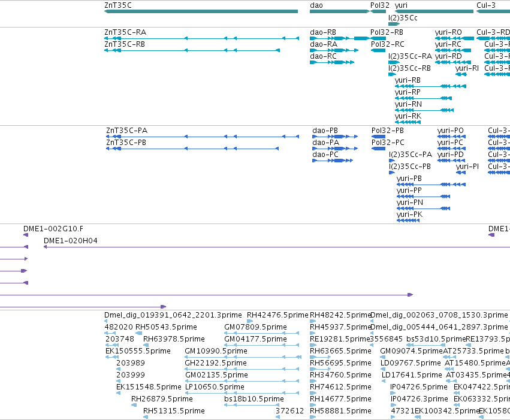
Task: Click feature 372612
Action: click(x=277, y=417)
